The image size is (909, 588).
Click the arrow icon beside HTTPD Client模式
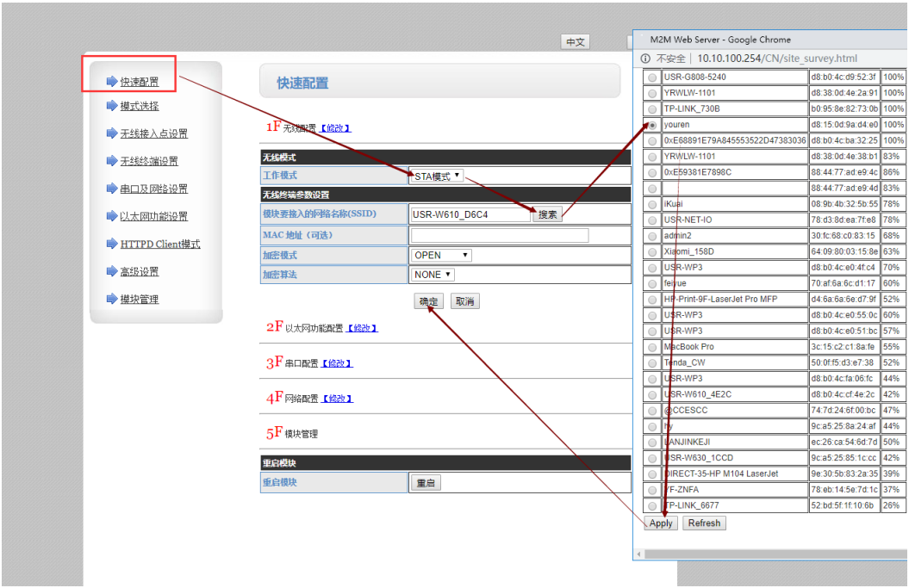click(x=111, y=244)
